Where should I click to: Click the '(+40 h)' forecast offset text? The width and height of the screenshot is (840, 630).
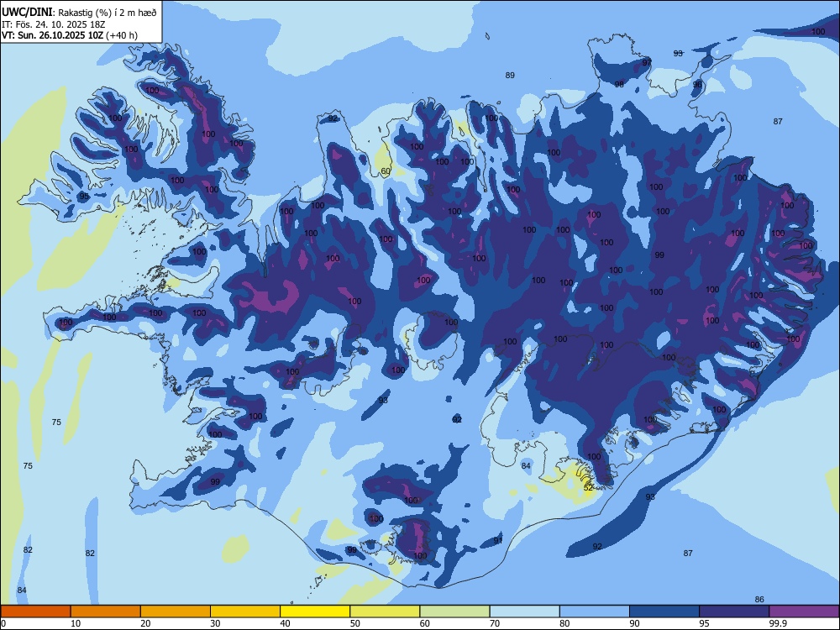(x=122, y=35)
